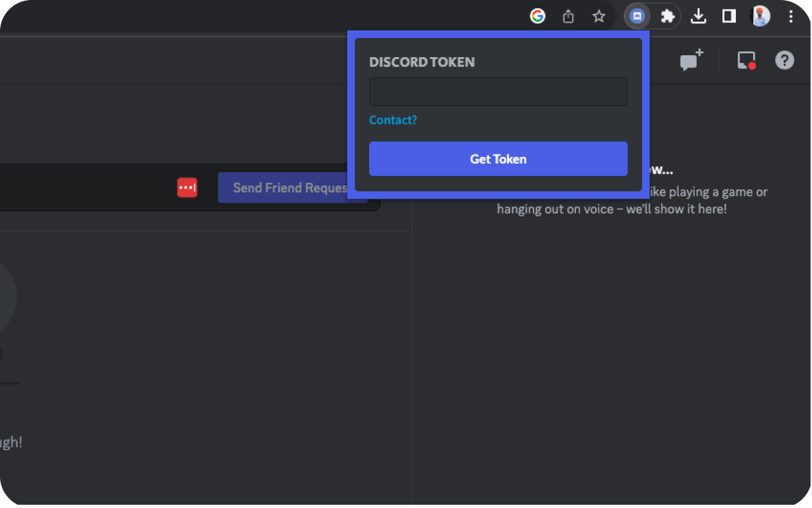This screenshot has width=812, height=508.
Task: Click the Discord Token extension icon
Action: [x=637, y=16]
